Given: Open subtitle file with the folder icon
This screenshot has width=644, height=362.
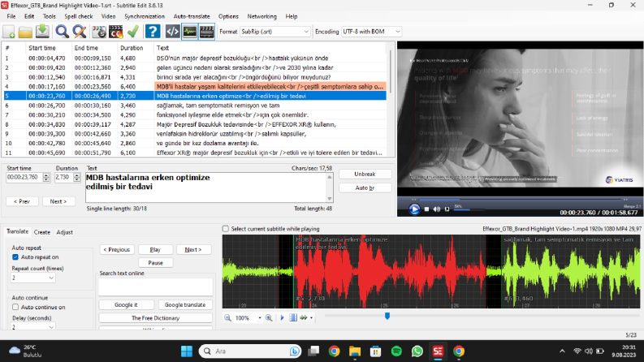Looking at the screenshot, I should [25, 32].
